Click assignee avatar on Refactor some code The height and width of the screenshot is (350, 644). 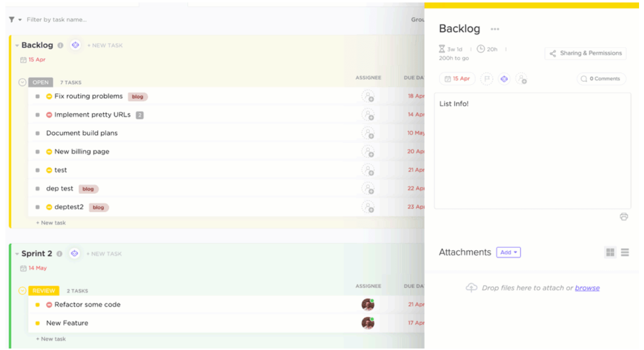[368, 305]
